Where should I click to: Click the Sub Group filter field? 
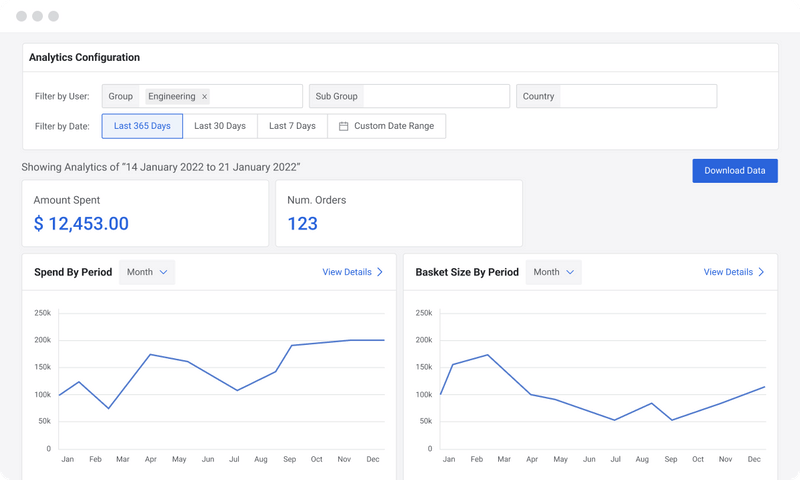(435, 97)
